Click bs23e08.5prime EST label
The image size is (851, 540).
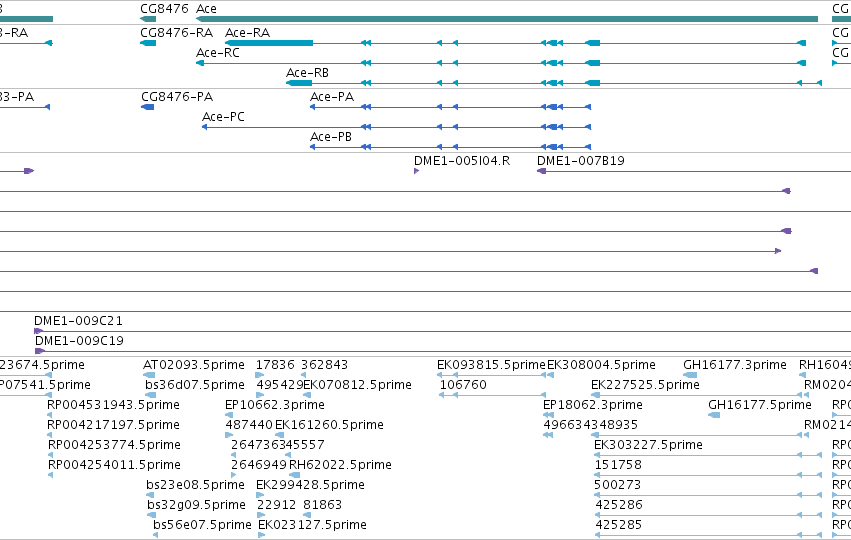[195, 485]
